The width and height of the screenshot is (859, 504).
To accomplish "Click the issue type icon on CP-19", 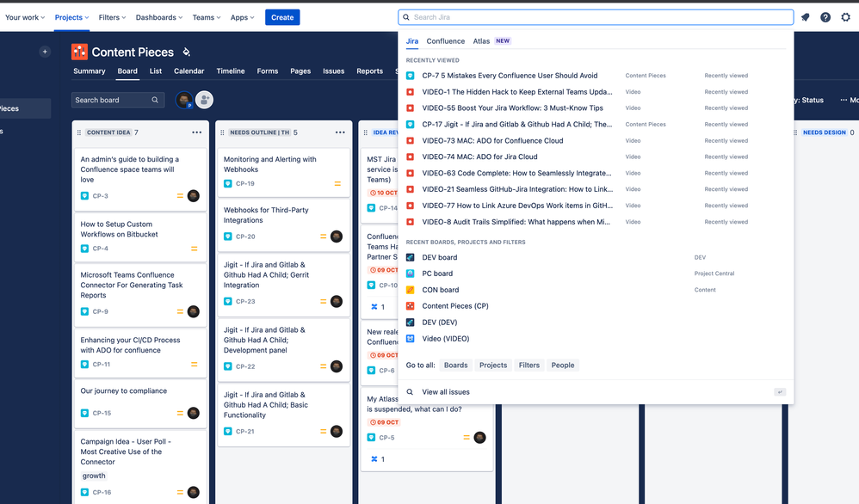I will [x=228, y=184].
